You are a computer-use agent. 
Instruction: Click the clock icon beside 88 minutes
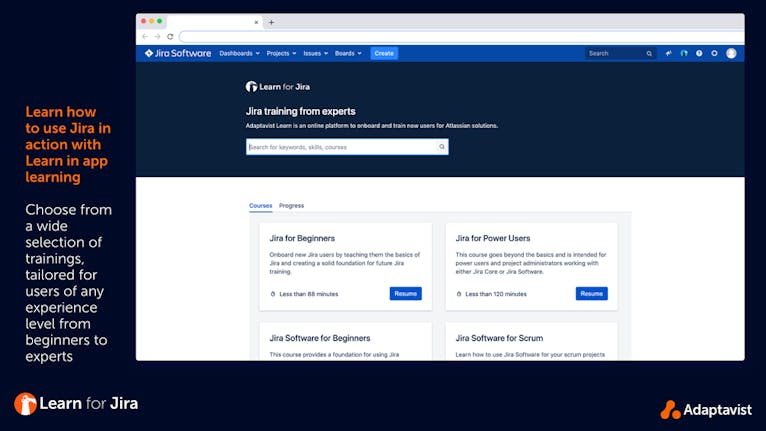pos(273,294)
